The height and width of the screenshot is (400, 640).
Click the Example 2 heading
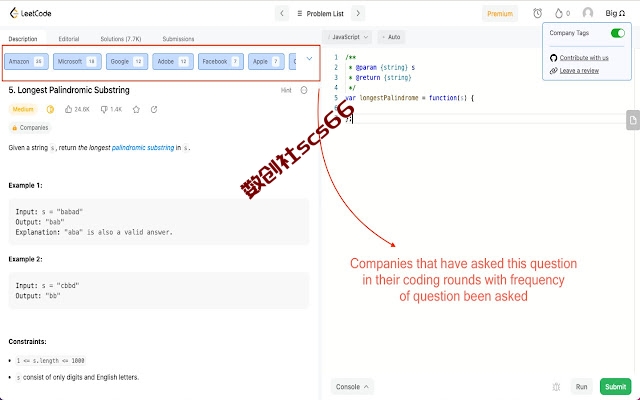pos(25,259)
